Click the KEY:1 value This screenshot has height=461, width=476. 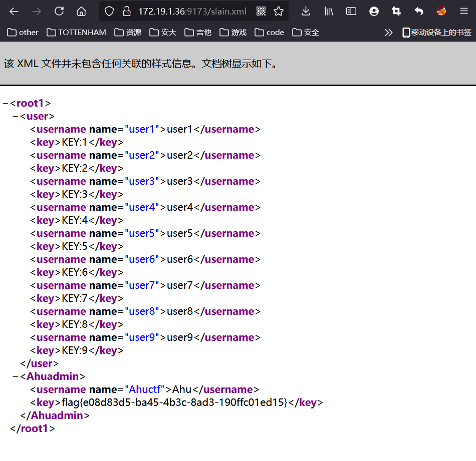point(75,142)
